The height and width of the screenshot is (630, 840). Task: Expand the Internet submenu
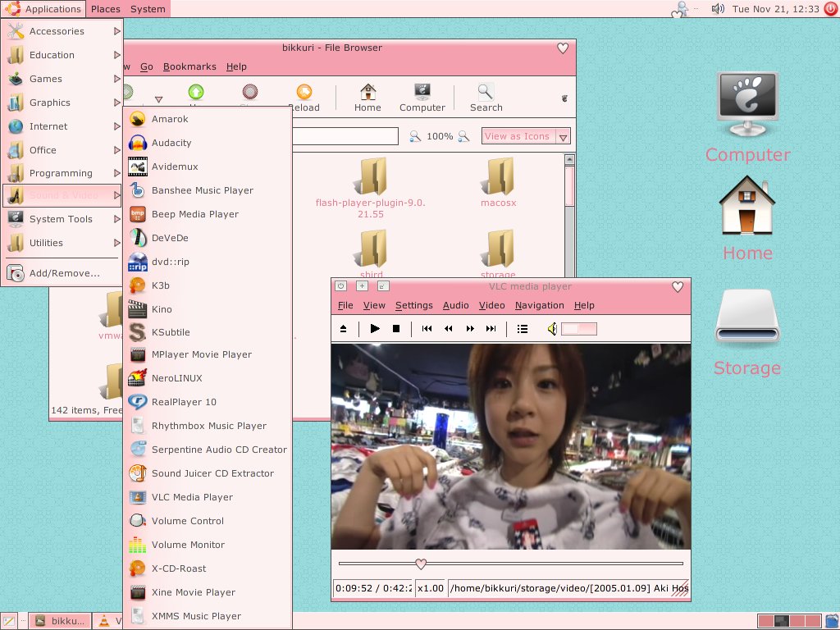[x=62, y=126]
